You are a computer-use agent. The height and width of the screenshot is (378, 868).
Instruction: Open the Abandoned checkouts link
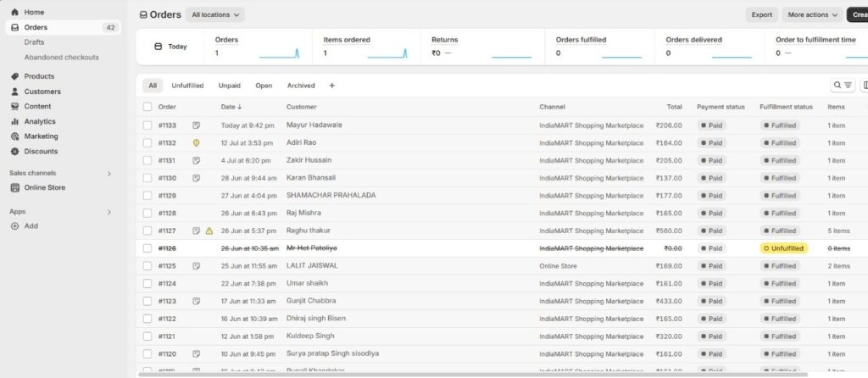click(61, 58)
